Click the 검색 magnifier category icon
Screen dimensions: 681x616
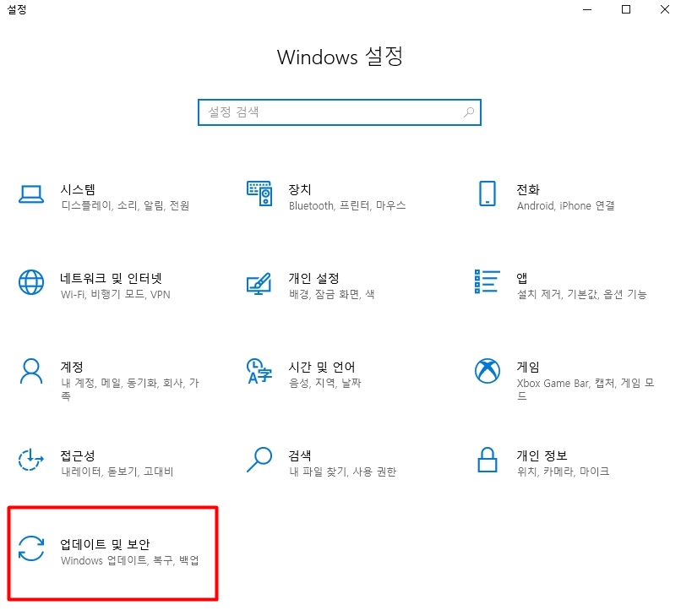tap(259, 460)
